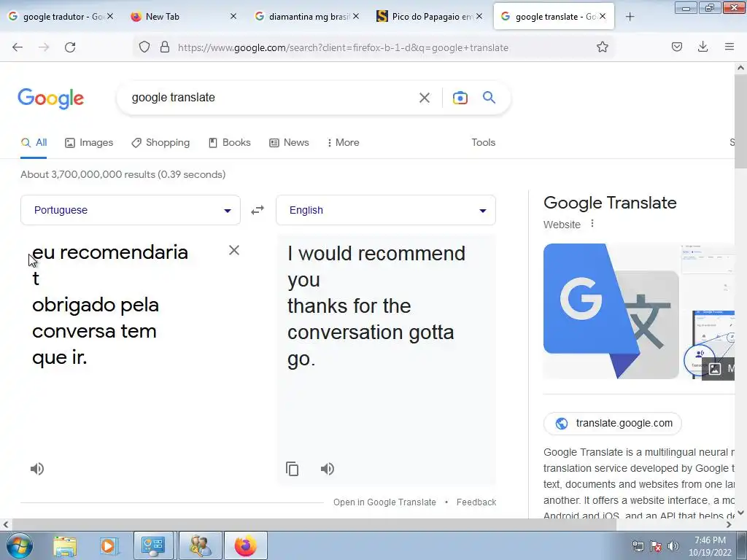
Task: Open the Action Center flag icon in tray
Action: (656, 546)
